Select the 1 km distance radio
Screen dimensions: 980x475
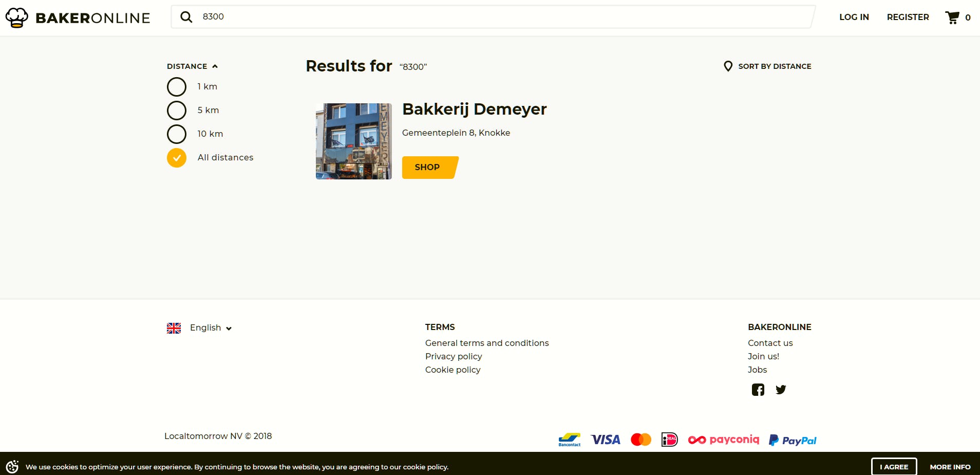(x=177, y=87)
